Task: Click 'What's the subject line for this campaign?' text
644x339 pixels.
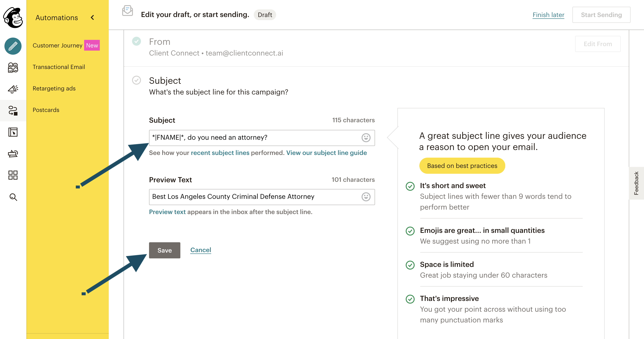Action: [218, 92]
